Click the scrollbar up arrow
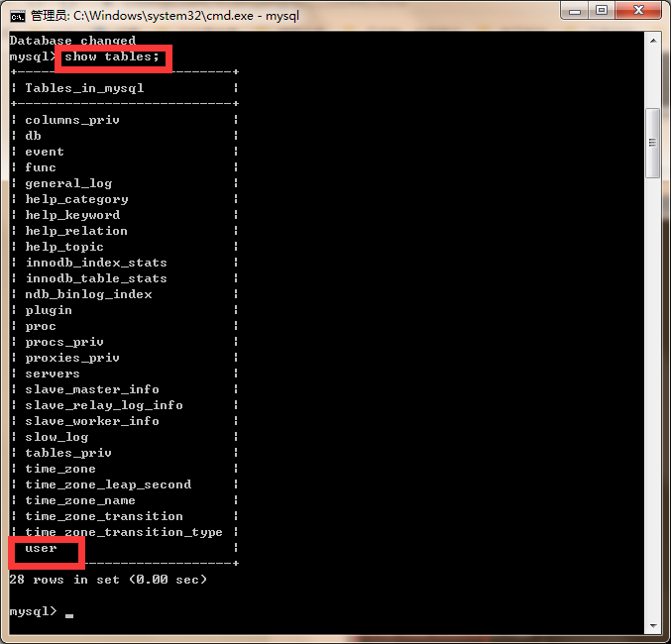Screen dimensions: 671x644 point(653,41)
